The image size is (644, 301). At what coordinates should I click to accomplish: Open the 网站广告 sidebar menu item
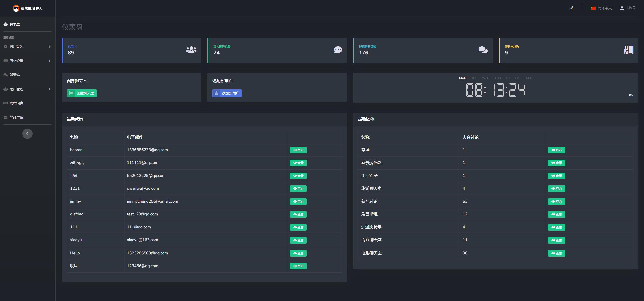pos(16,117)
